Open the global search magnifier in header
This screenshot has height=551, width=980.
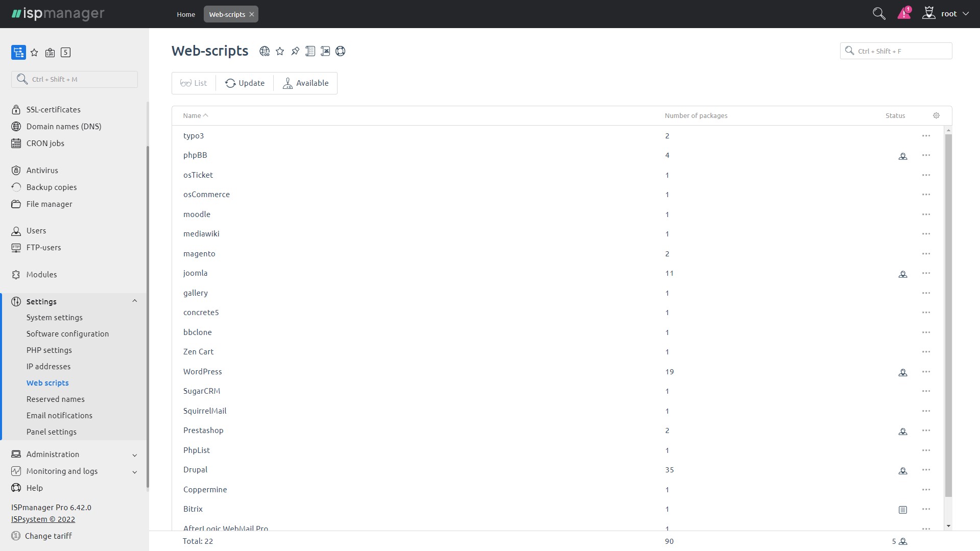tap(879, 14)
